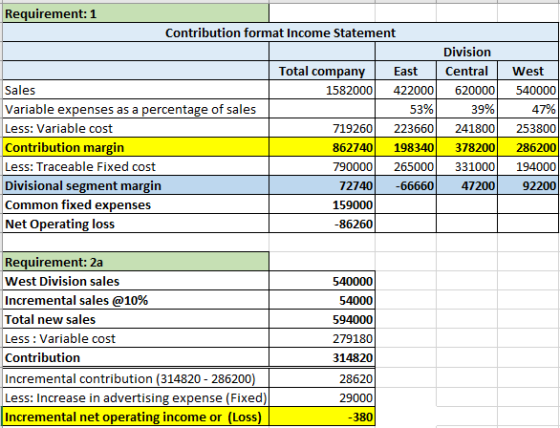
Task: Select the 'Total new sales' label
Action: [136, 319]
